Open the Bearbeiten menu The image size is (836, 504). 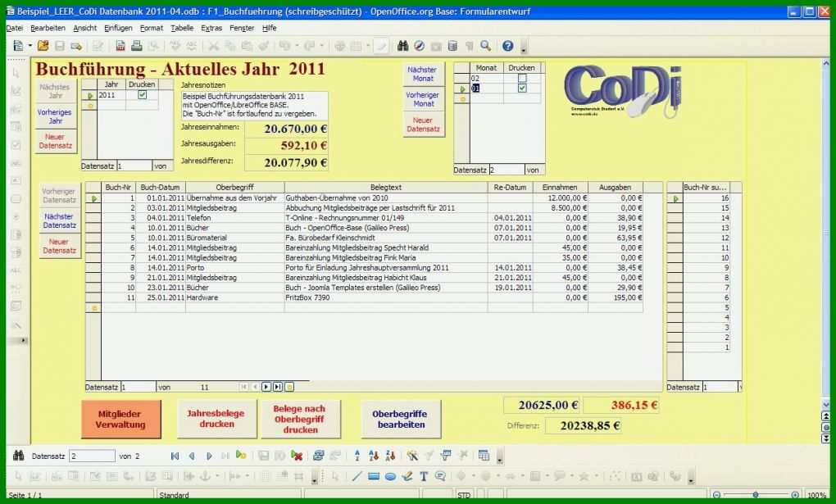[48, 28]
